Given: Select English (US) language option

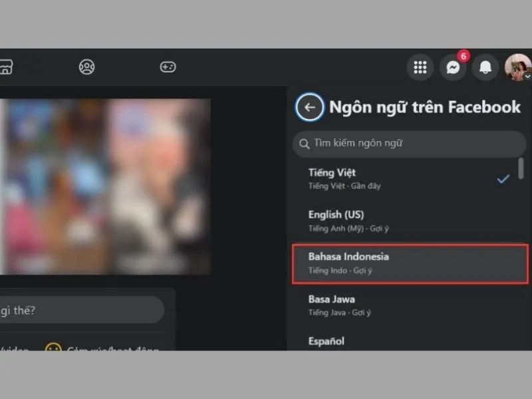Looking at the screenshot, I should click(x=410, y=221).
